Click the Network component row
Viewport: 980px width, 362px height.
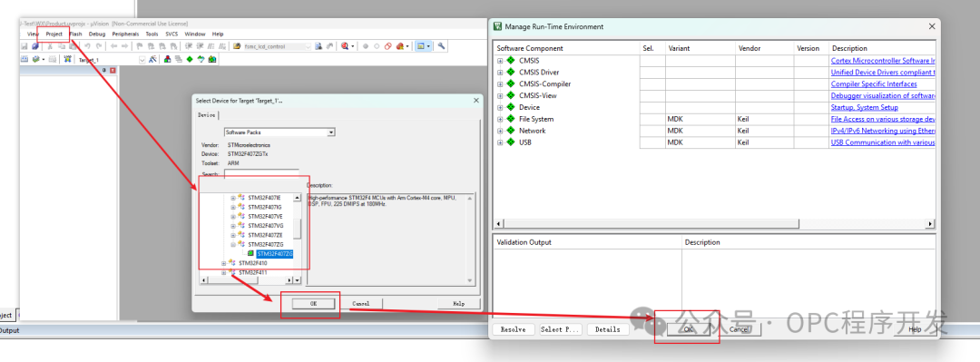tap(714, 131)
